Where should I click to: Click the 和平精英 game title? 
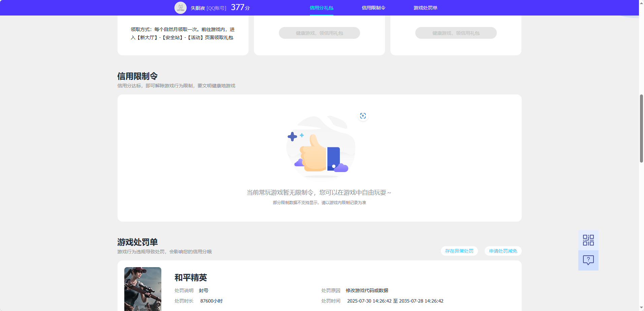click(191, 278)
